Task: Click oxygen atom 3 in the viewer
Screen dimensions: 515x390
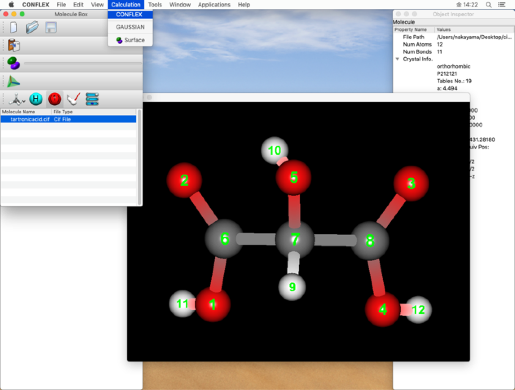Action: pos(411,183)
